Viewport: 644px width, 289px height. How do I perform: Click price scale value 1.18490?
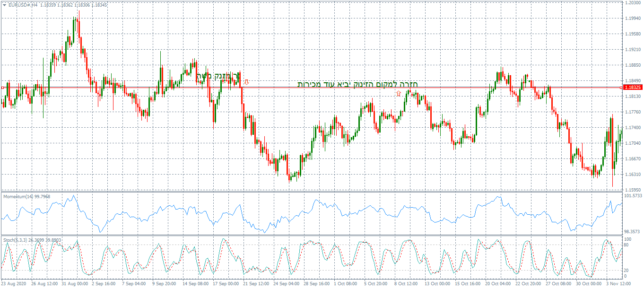(x=633, y=81)
